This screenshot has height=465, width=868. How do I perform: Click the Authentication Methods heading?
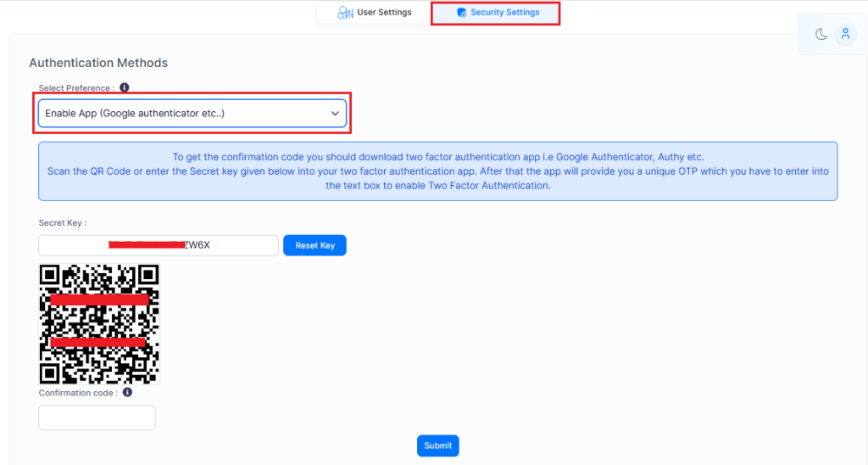98,63
